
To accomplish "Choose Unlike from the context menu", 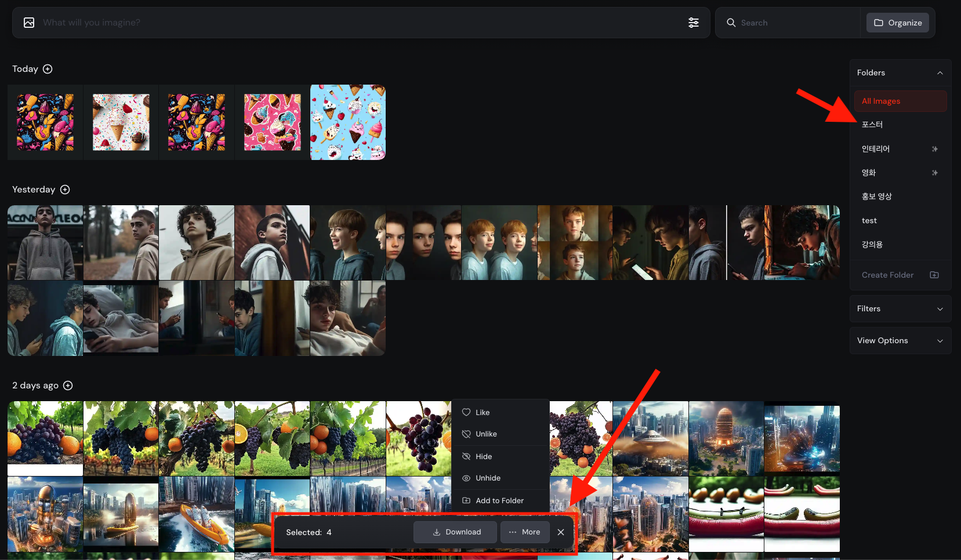I will coord(501,434).
